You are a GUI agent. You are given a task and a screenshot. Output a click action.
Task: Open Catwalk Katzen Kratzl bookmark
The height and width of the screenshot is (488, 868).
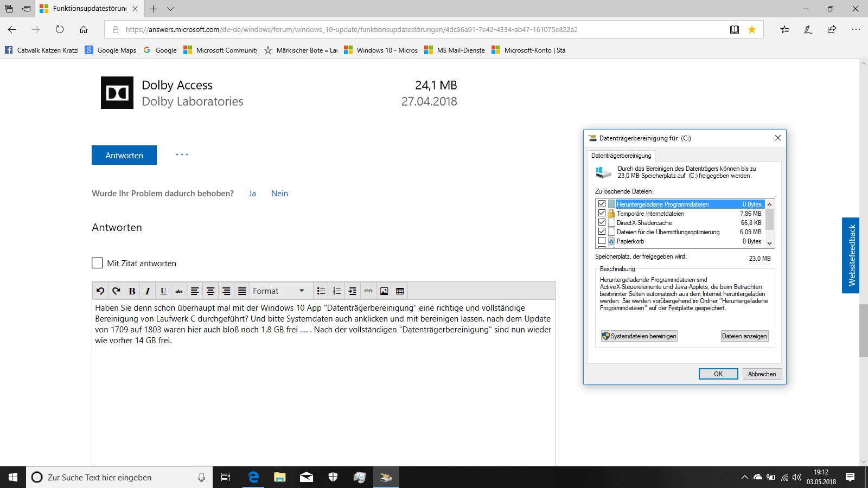(42, 50)
